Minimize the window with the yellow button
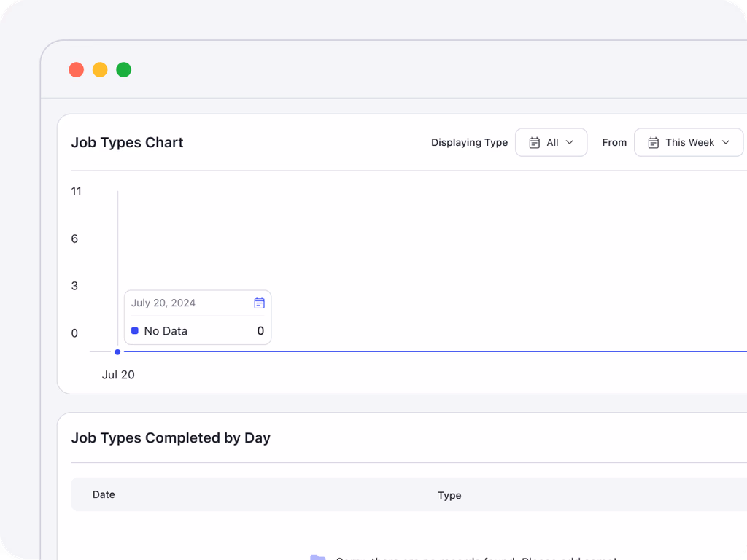 pyautogui.click(x=100, y=70)
